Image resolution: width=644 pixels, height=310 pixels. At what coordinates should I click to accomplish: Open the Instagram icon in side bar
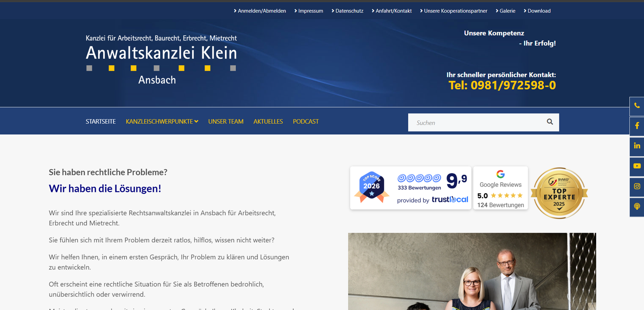pos(637,186)
